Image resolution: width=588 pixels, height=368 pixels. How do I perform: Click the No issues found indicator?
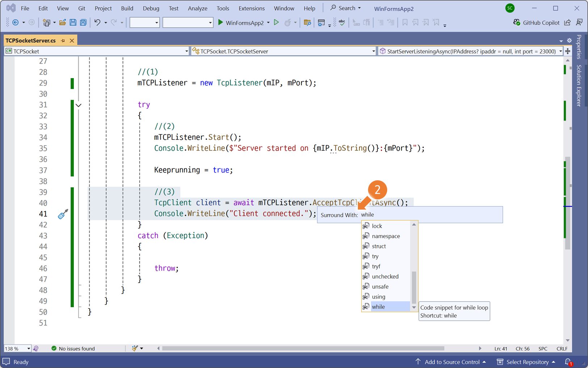[x=73, y=348]
